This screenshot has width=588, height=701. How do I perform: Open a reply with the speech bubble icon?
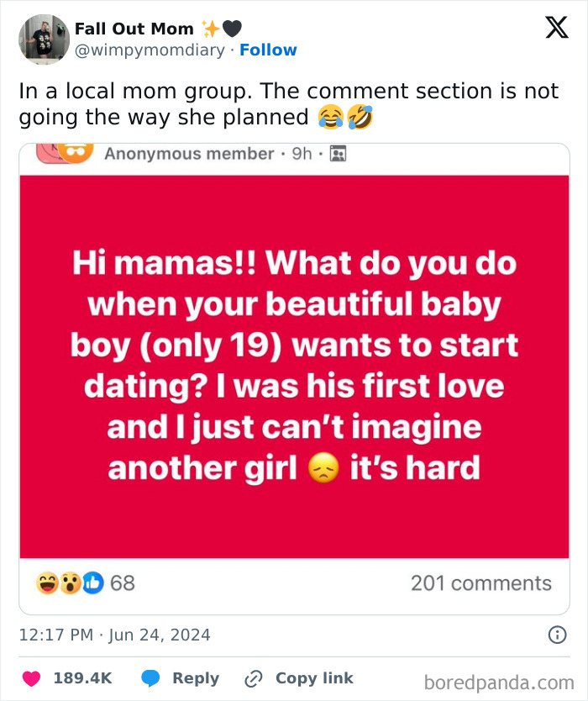tap(151, 678)
